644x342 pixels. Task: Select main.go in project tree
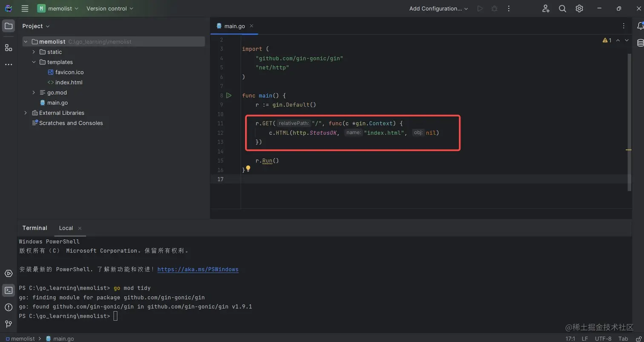pos(54,103)
